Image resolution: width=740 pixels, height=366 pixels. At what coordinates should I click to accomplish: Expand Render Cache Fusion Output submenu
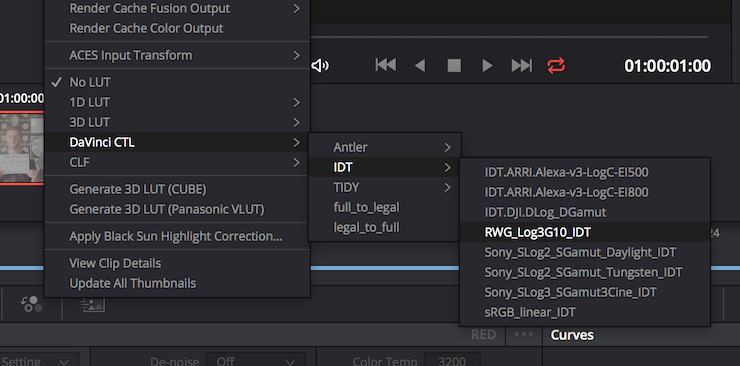point(177,8)
